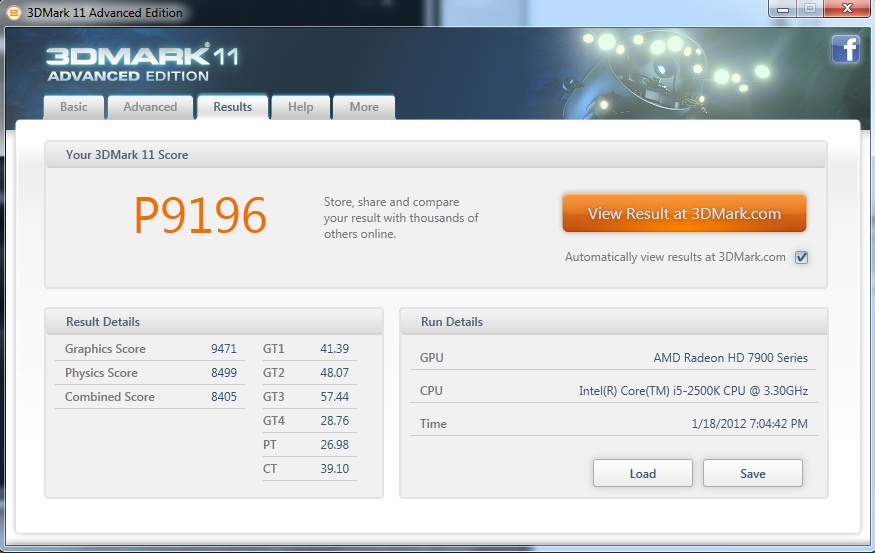Open the Facebook share icon
The height and width of the screenshot is (553, 875).
point(845,49)
